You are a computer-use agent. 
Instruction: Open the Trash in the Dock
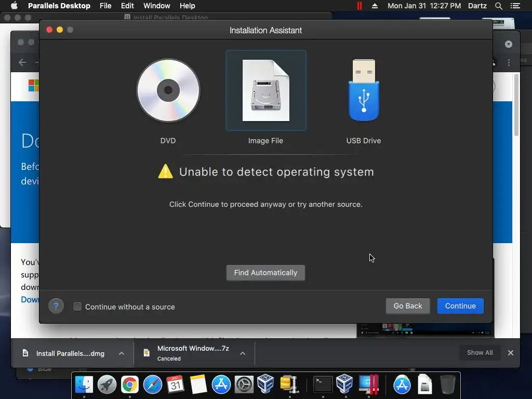(x=447, y=384)
